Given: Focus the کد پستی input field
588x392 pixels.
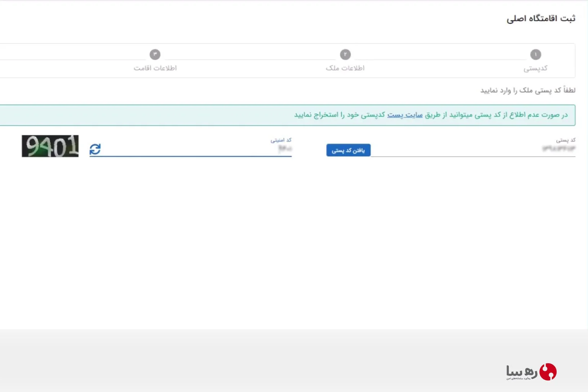Looking at the screenshot, I should [x=473, y=149].
